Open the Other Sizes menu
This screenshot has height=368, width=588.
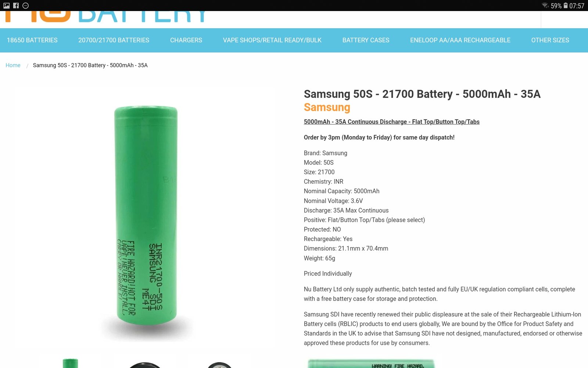(550, 40)
